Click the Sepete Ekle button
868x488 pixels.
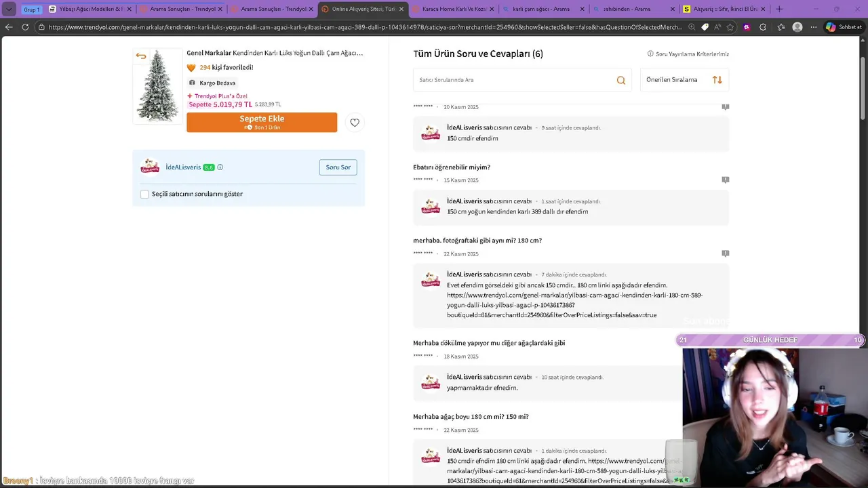coord(262,122)
